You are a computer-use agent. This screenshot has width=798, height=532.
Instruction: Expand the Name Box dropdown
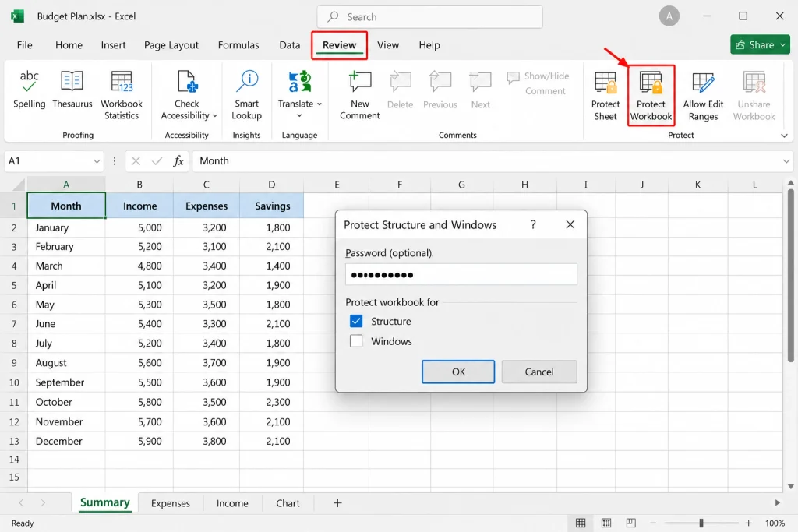pos(97,161)
